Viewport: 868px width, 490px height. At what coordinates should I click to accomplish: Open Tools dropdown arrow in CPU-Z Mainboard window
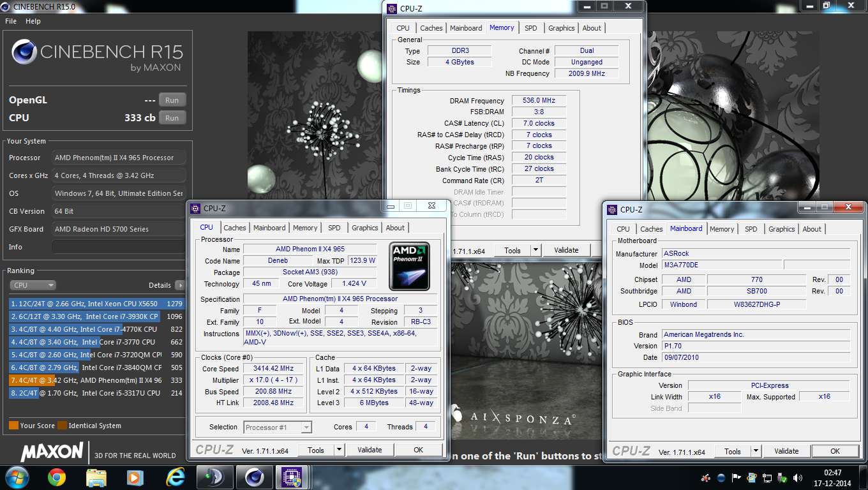756,451
